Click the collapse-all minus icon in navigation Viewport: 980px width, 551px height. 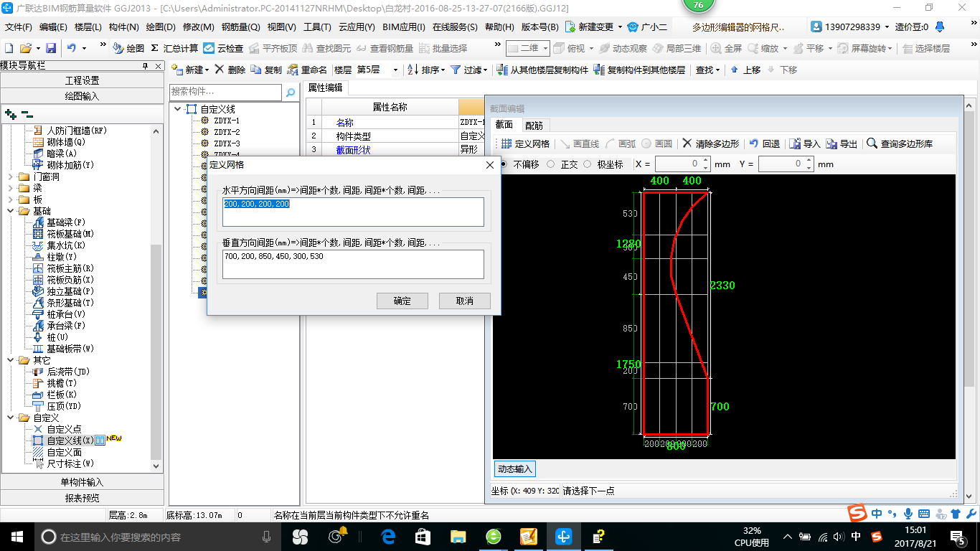click(27, 113)
